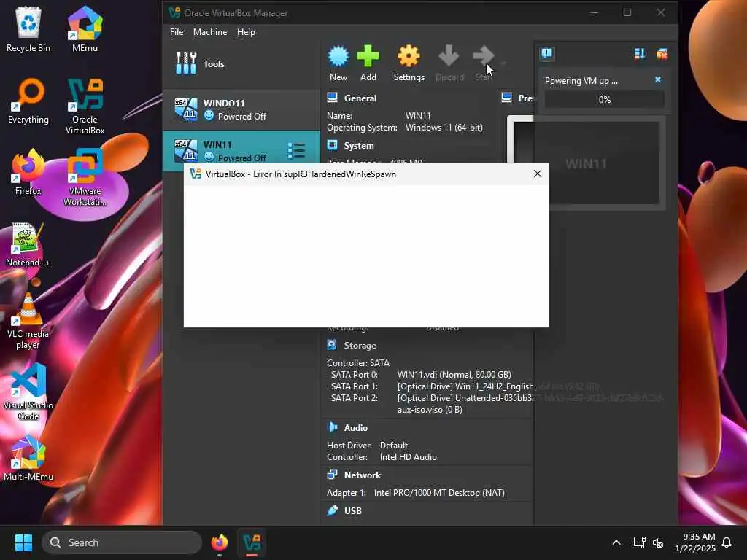This screenshot has width=747, height=560.
Task: Click WIN11.vdi on SATA Port 0
Action: tap(454, 375)
